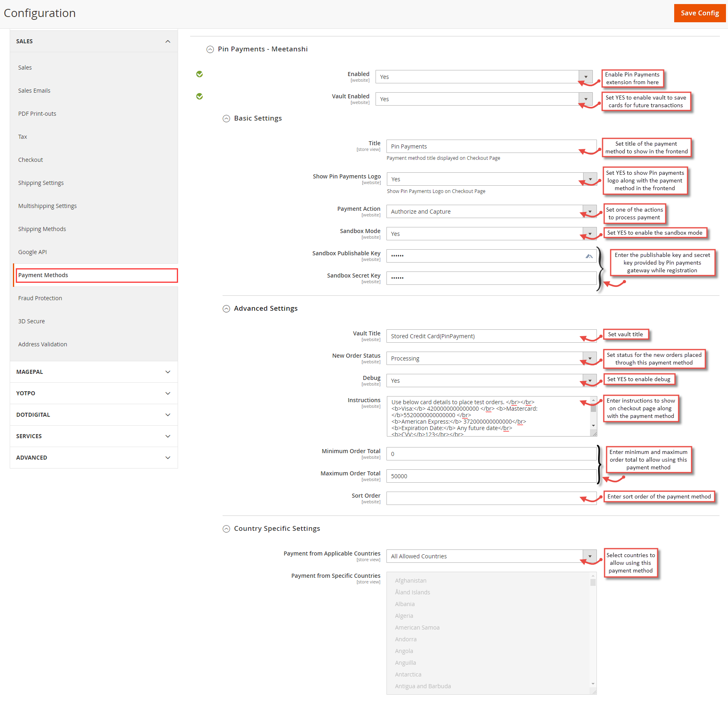This screenshot has height=704, width=728.
Task: Select Algeria in the country list
Action: click(404, 616)
